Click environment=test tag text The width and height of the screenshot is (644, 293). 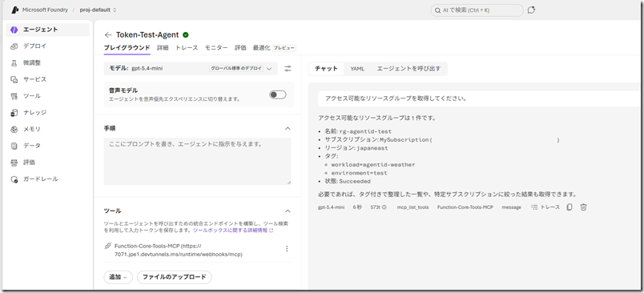[x=359, y=173]
